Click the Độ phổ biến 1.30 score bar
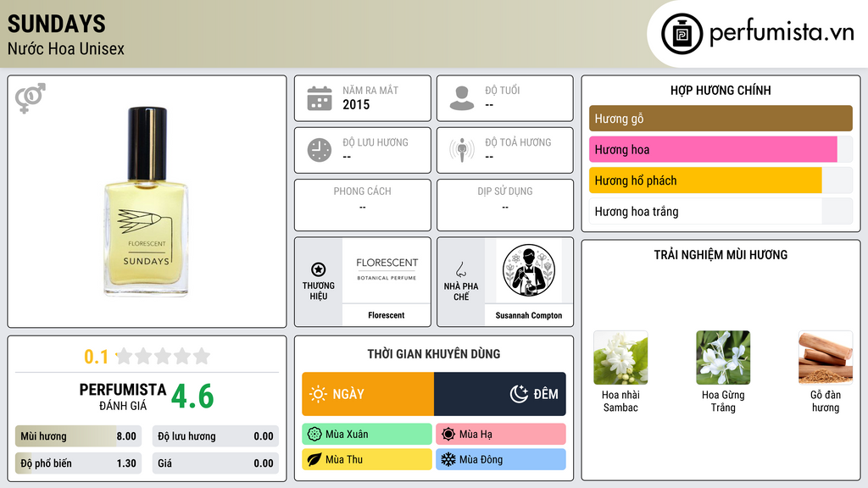The width and height of the screenshot is (868, 488). coord(78,463)
